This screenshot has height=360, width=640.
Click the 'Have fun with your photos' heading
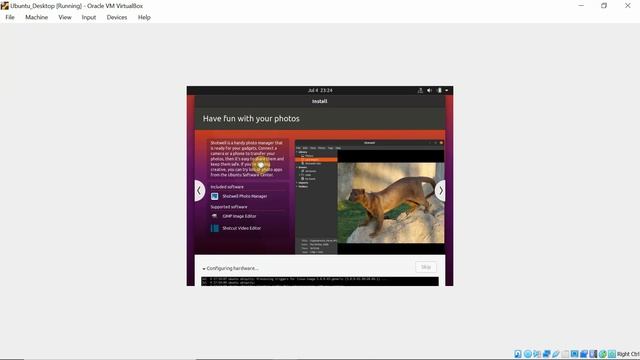coord(251,118)
